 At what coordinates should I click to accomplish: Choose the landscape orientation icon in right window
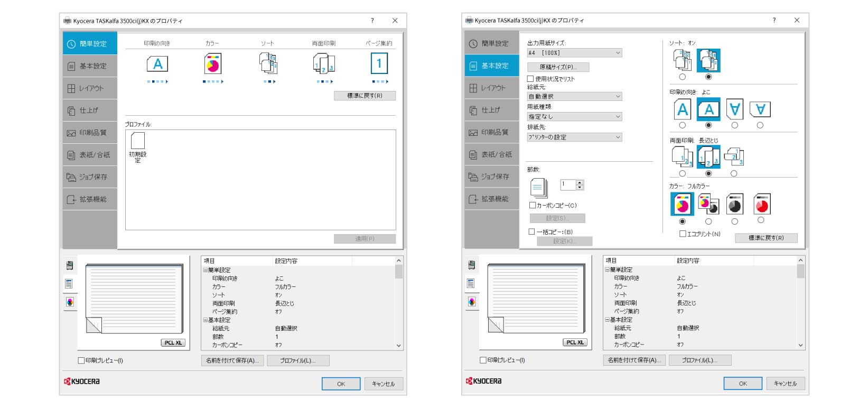708,109
